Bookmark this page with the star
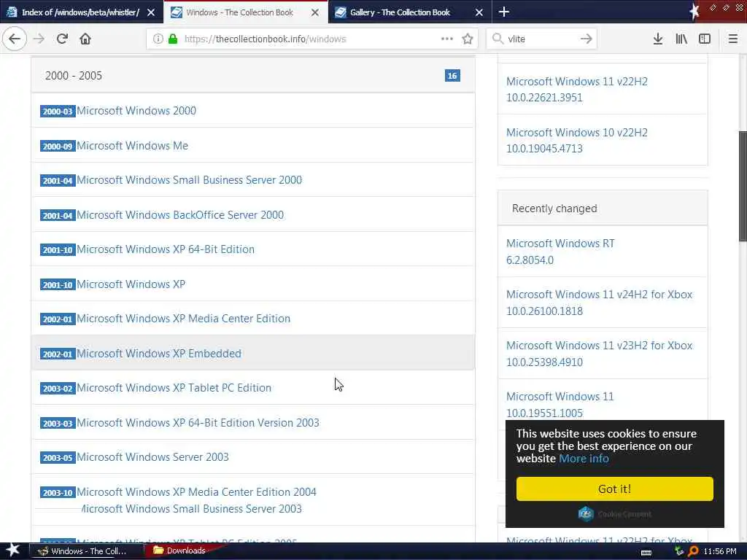Screen dimensions: 747x560 pyautogui.click(x=468, y=39)
